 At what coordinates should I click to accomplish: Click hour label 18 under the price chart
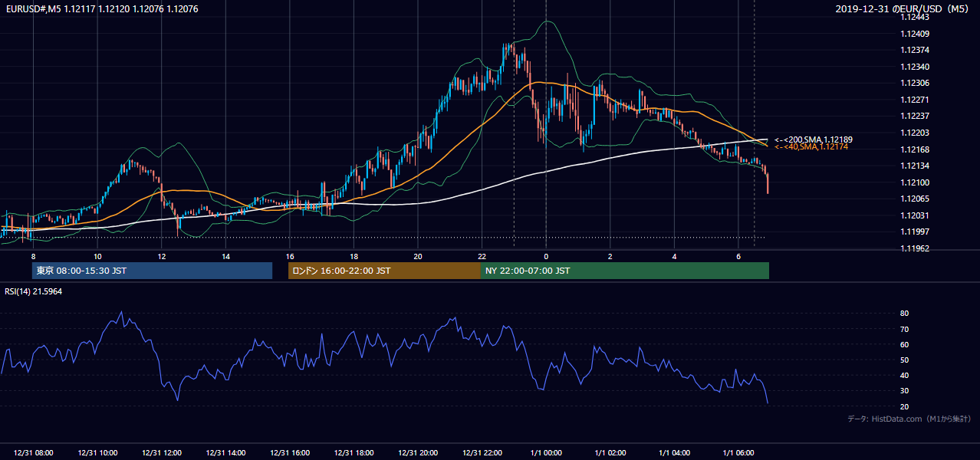tap(354, 256)
